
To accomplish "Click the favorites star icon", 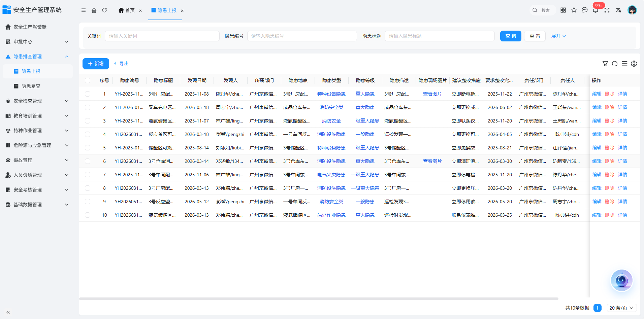I will tap(574, 10).
